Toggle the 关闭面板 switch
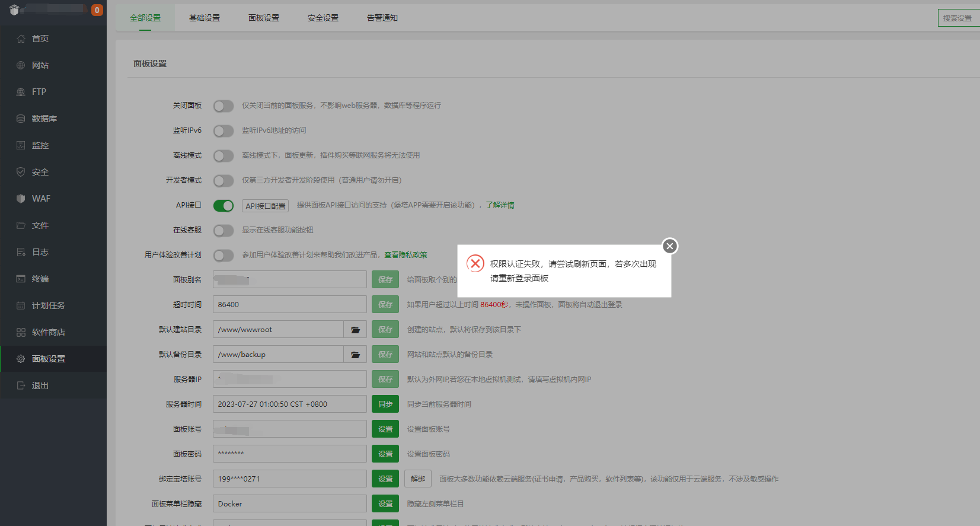 [x=224, y=106]
